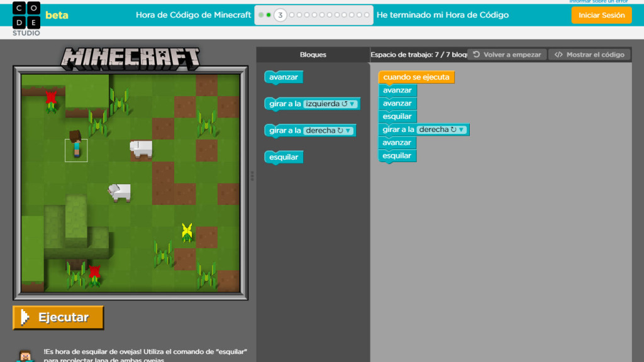Go to the faded green level 1 dot
The width and height of the screenshot is (644, 362).
coord(261,15)
